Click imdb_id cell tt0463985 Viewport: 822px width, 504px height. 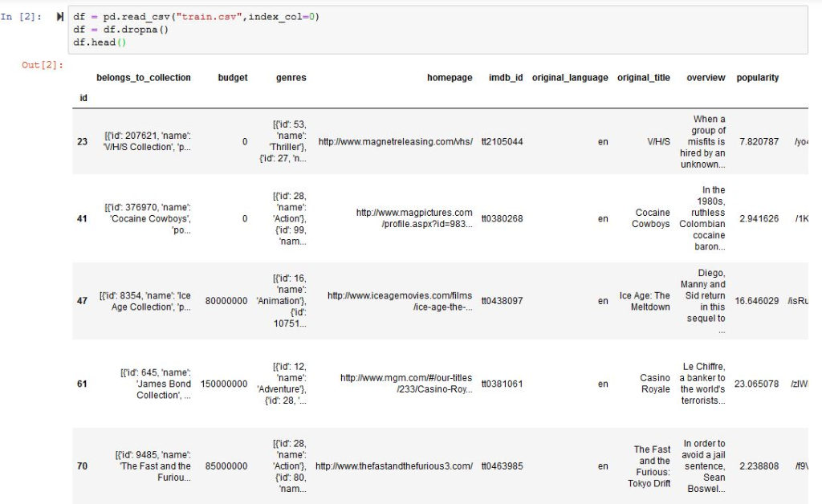(x=503, y=465)
